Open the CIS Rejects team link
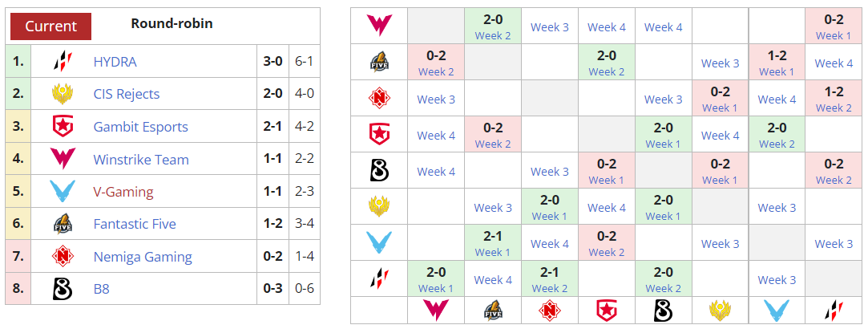This screenshot has width=868, height=329. tap(127, 95)
